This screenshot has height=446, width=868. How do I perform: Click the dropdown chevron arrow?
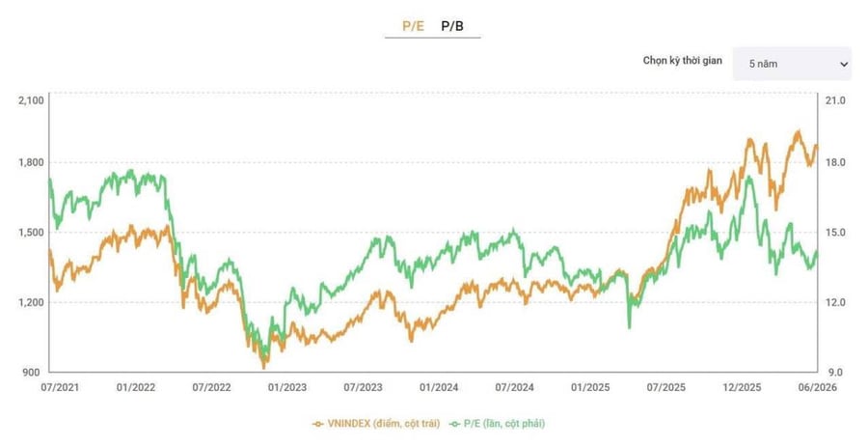[x=844, y=65]
